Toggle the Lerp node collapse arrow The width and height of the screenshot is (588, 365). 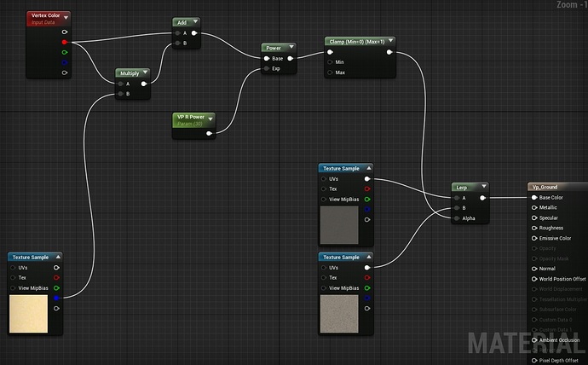pos(484,186)
